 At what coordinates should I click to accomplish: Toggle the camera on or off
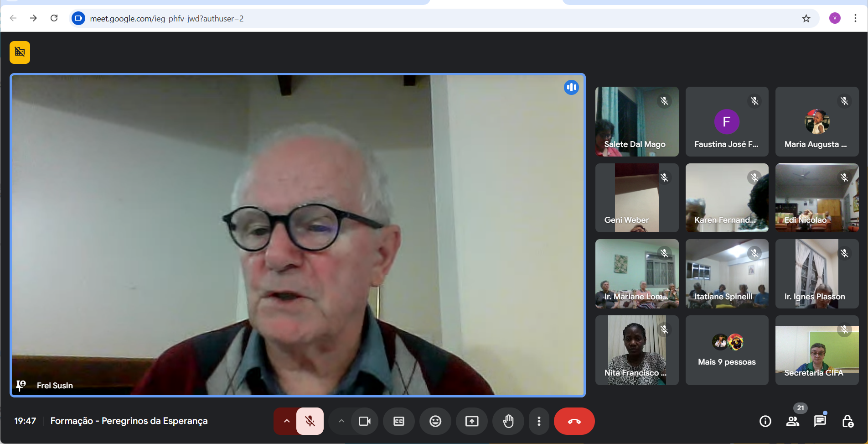(x=365, y=421)
